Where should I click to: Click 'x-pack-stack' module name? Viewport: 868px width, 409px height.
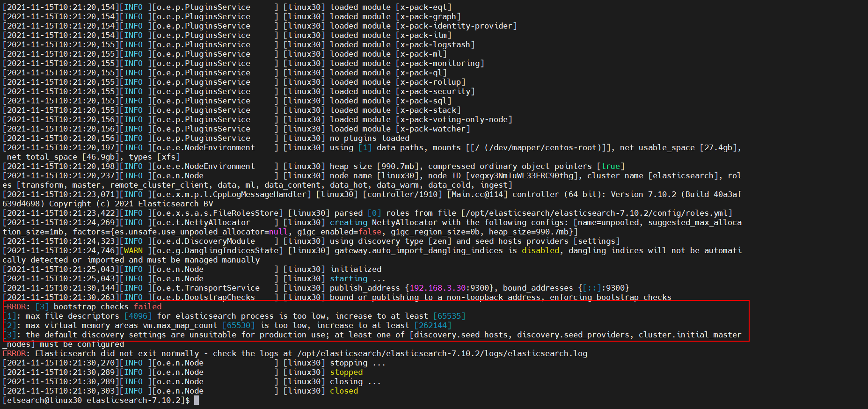tap(428, 110)
